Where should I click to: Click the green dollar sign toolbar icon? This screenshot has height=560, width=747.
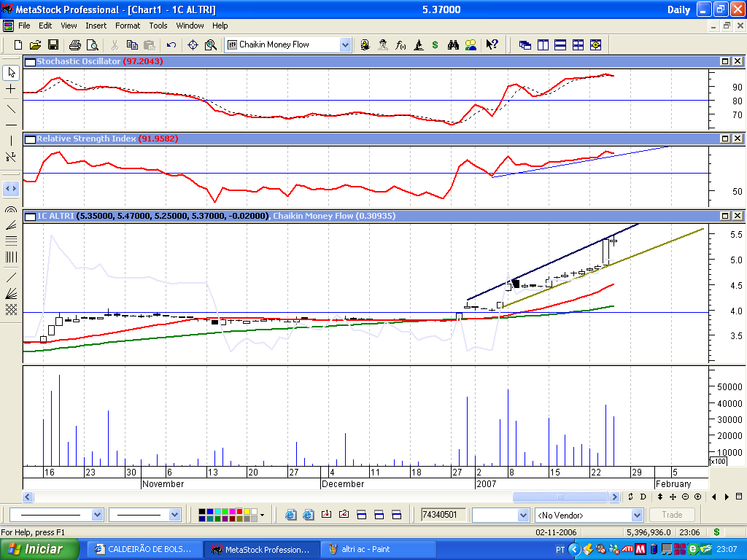[435, 44]
